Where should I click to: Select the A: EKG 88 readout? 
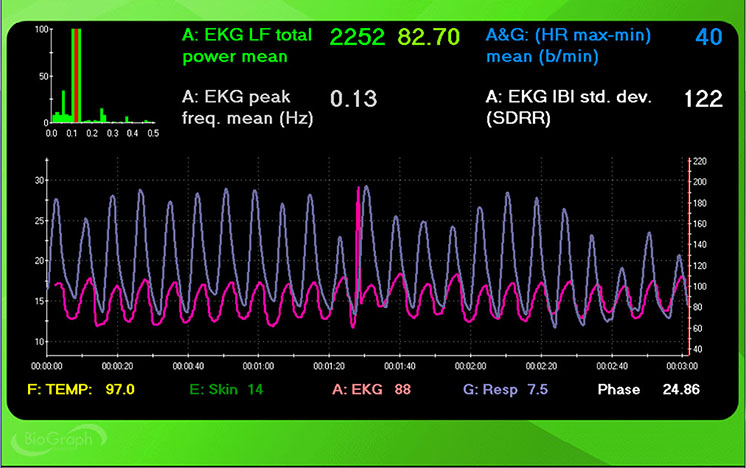coord(367,388)
